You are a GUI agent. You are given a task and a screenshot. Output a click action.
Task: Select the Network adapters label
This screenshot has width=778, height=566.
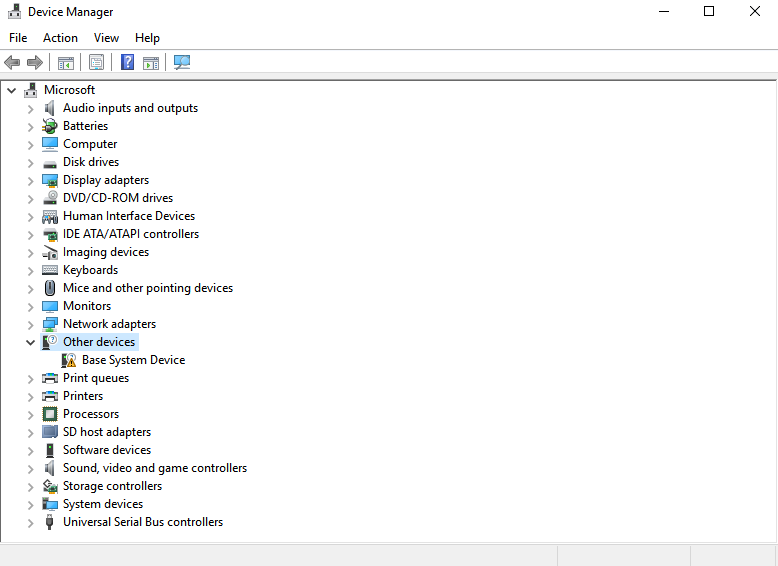pos(109,324)
